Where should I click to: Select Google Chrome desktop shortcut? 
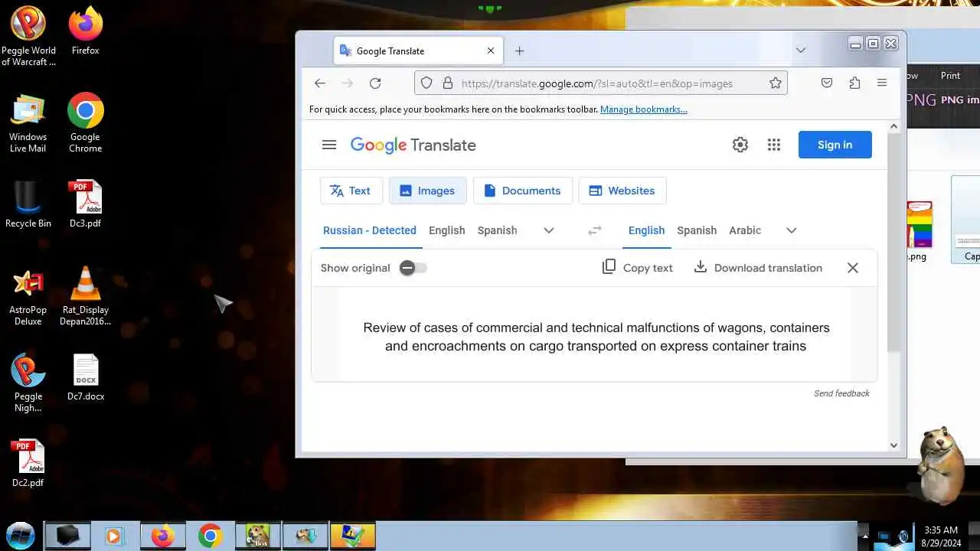pos(85,123)
